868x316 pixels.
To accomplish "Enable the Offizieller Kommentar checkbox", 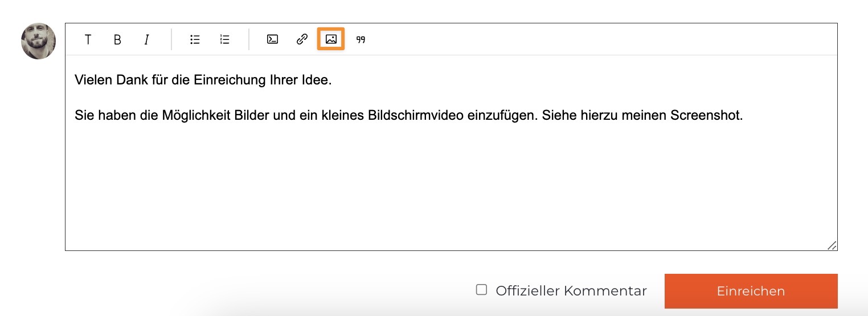I will (x=481, y=290).
